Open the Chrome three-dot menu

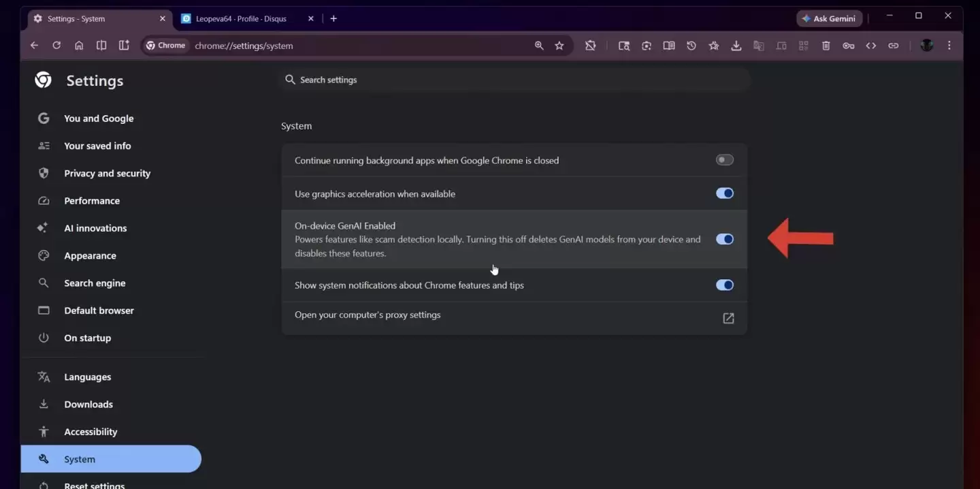[949, 45]
